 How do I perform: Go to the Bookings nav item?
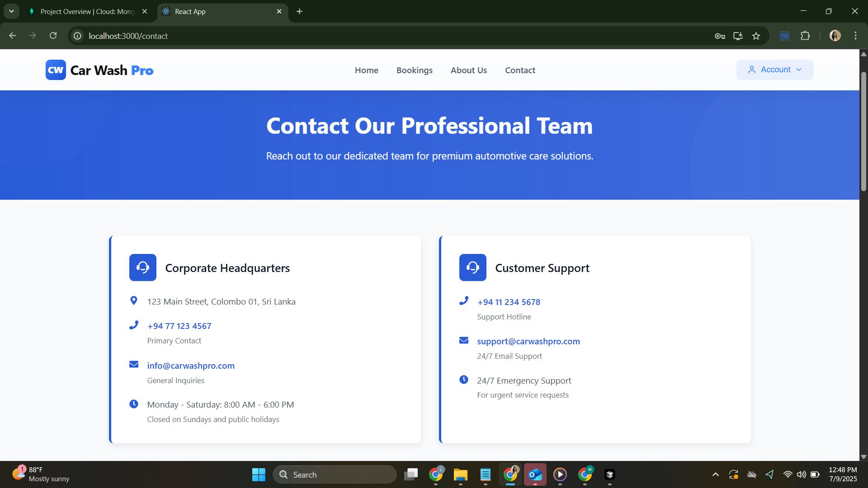[x=414, y=70]
